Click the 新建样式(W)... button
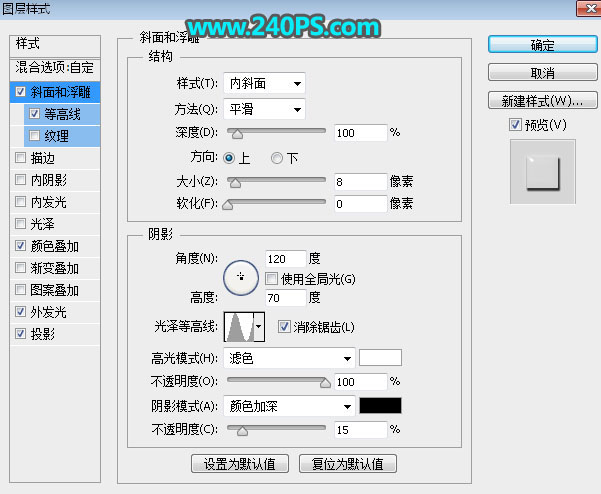Image resolution: width=601 pixels, height=494 pixels. 542,100
